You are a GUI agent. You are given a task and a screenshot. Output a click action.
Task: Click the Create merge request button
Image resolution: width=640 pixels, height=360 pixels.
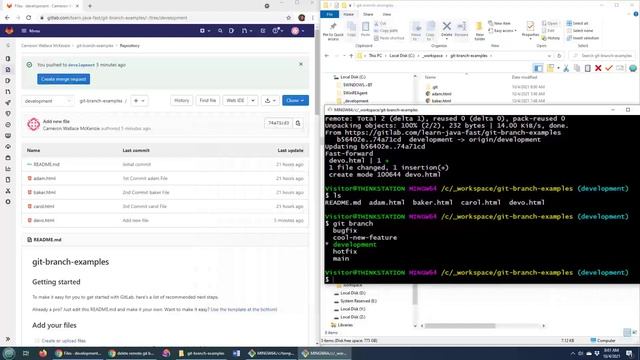pyautogui.click(x=64, y=79)
